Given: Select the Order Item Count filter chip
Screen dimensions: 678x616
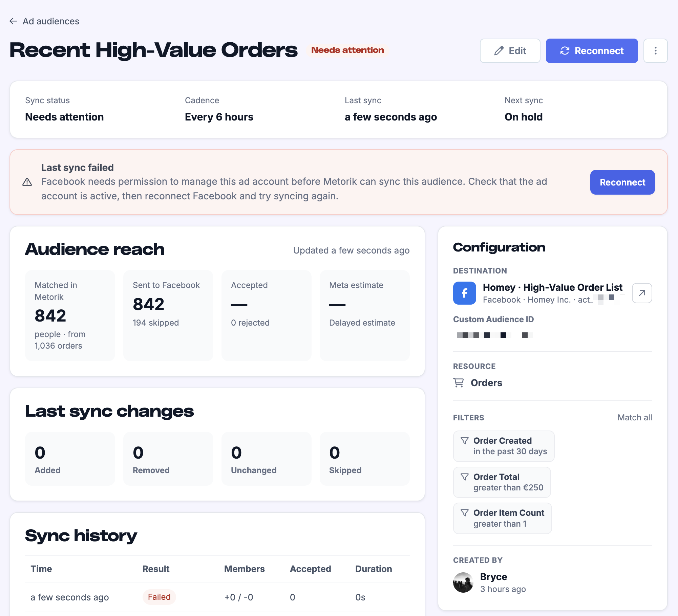Looking at the screenshot, I should 502,518.
